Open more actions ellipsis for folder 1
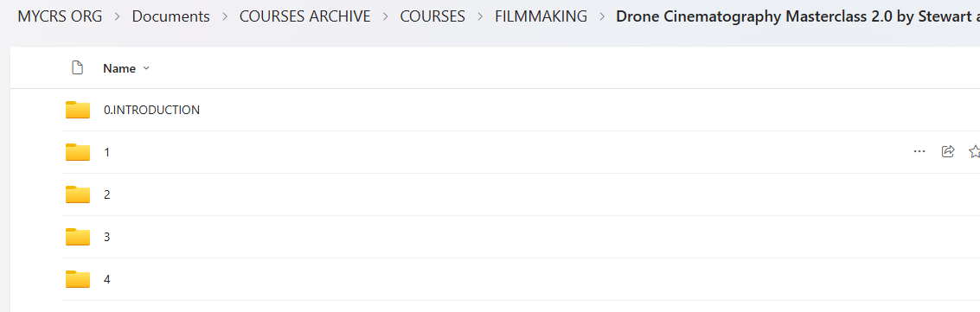 click(x=919, y=151)
